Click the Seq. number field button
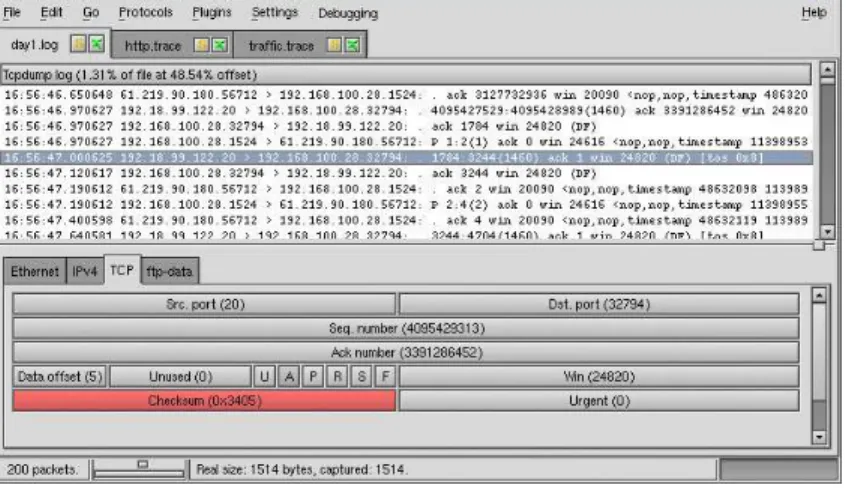Image resolution: width=846 pixels, height=488 pixels. pos(406,328)
